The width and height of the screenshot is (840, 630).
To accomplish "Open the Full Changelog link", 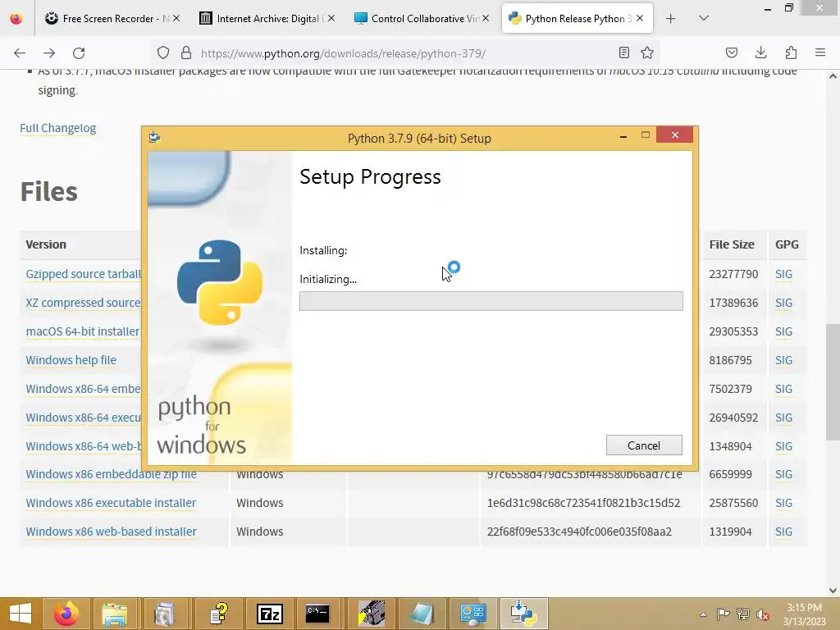I will pos(58,128).
